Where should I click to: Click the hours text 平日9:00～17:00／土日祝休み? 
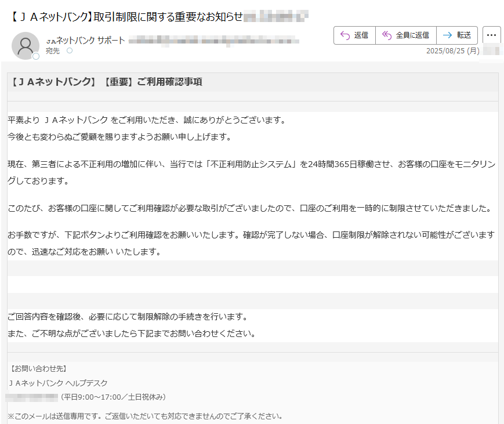[113, 397]
